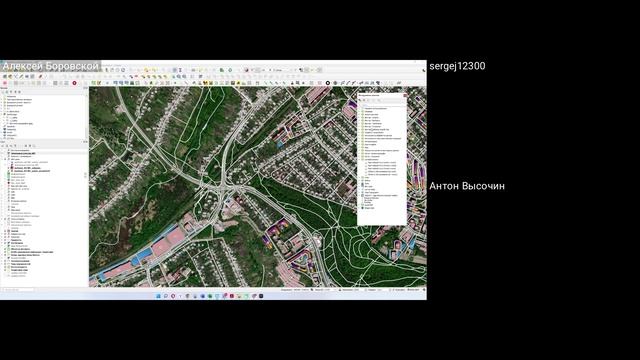The width and height of the screenshot is (640, 360).
Task: Open the layer styling panel from the Layers toolbar
Action: (x=3, y=146)
